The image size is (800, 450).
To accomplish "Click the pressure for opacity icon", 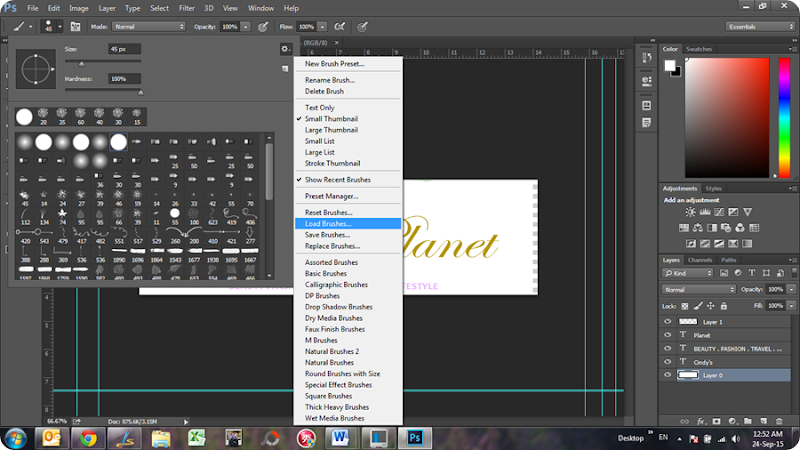I will 263,25.
